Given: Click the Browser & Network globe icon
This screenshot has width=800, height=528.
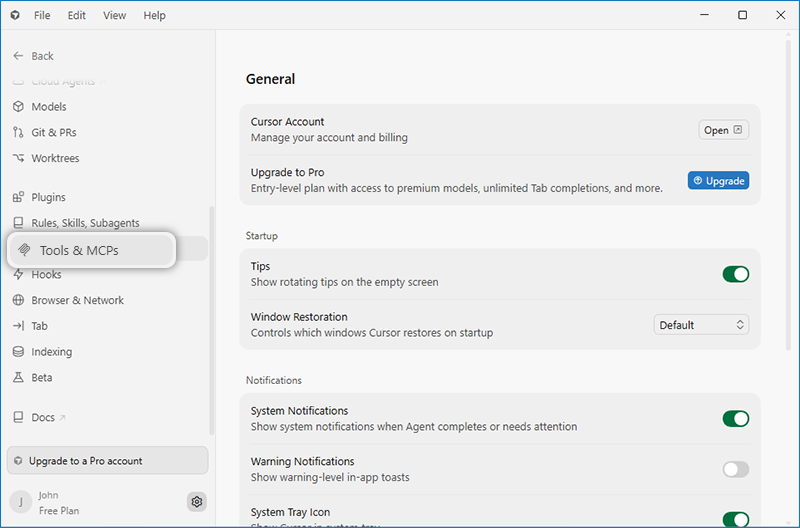Looking at the screenshot, I should 18,300.
